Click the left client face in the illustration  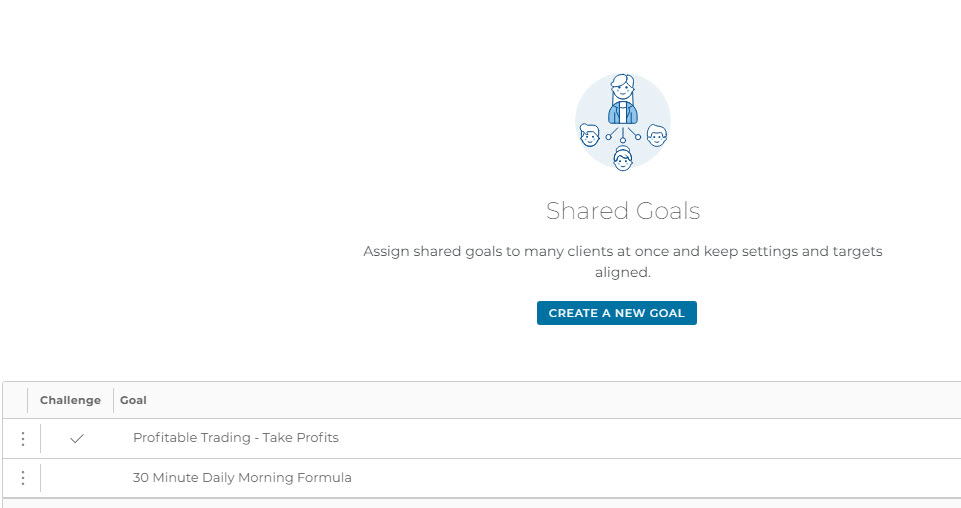tap(590, 135)
